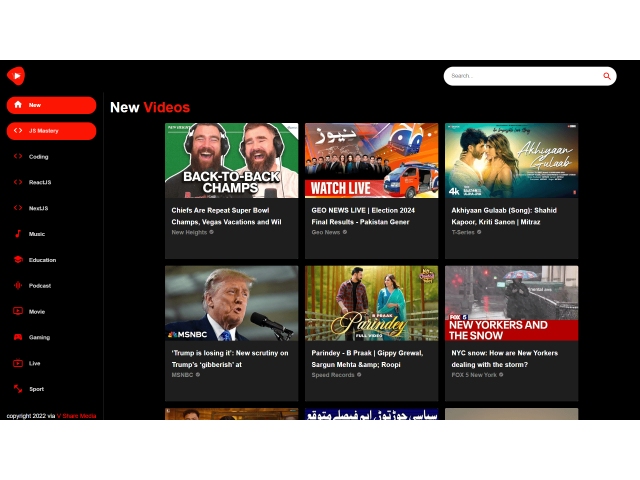Click into the Search input field

tap(520, 76)
